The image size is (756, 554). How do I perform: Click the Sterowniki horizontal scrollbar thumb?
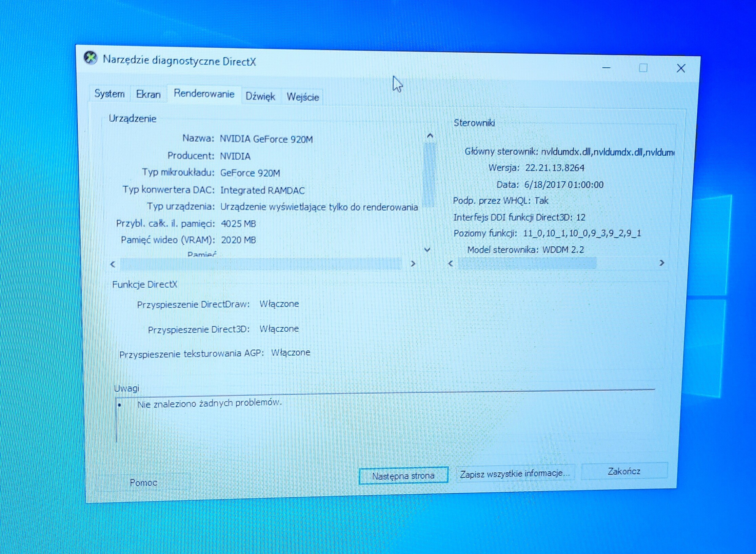point(527,263)
